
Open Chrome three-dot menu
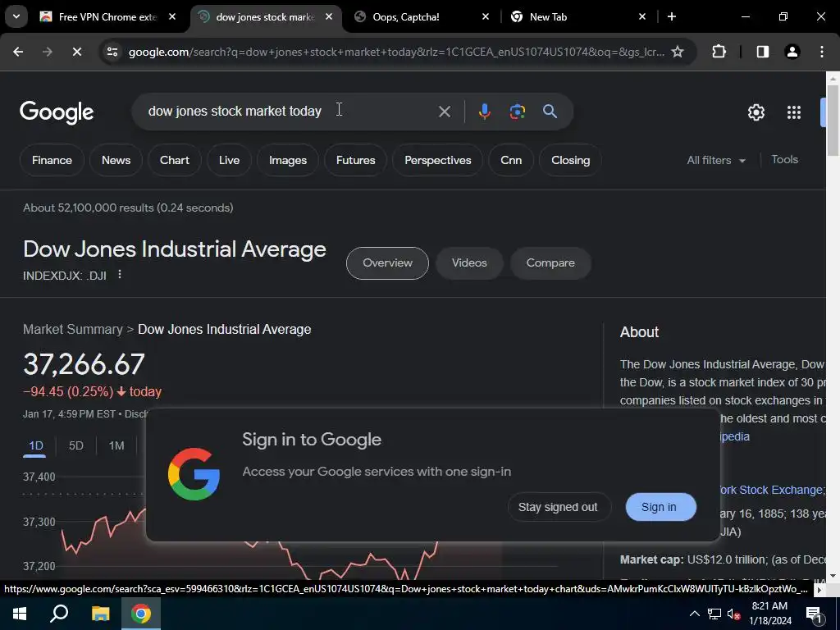tap(822, 52)
